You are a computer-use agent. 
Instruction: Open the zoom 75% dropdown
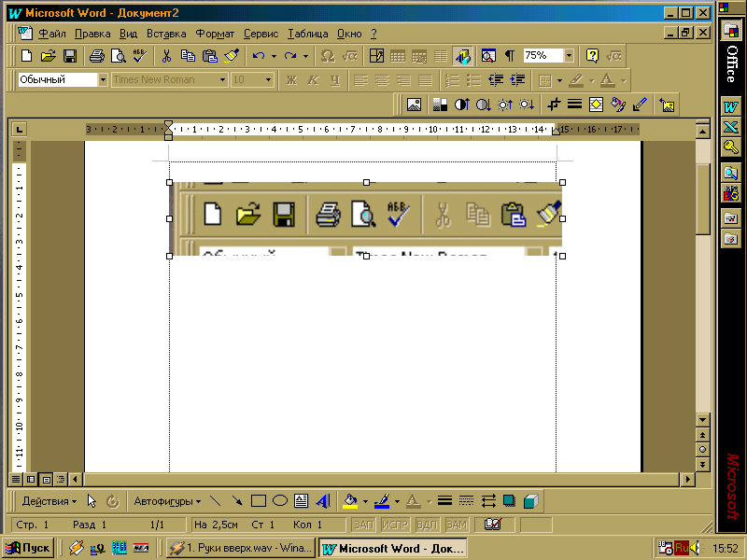pyautogui.click(x=569, y=56)
